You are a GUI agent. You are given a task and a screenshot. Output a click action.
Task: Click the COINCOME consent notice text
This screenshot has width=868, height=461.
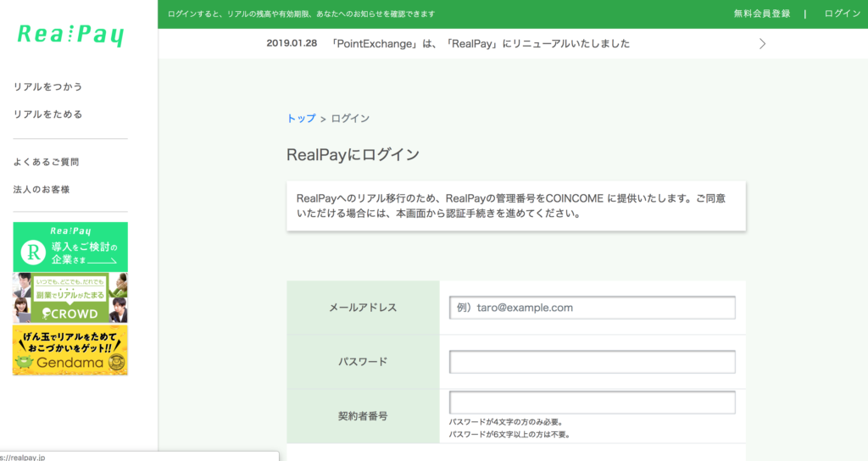point(511,206)
